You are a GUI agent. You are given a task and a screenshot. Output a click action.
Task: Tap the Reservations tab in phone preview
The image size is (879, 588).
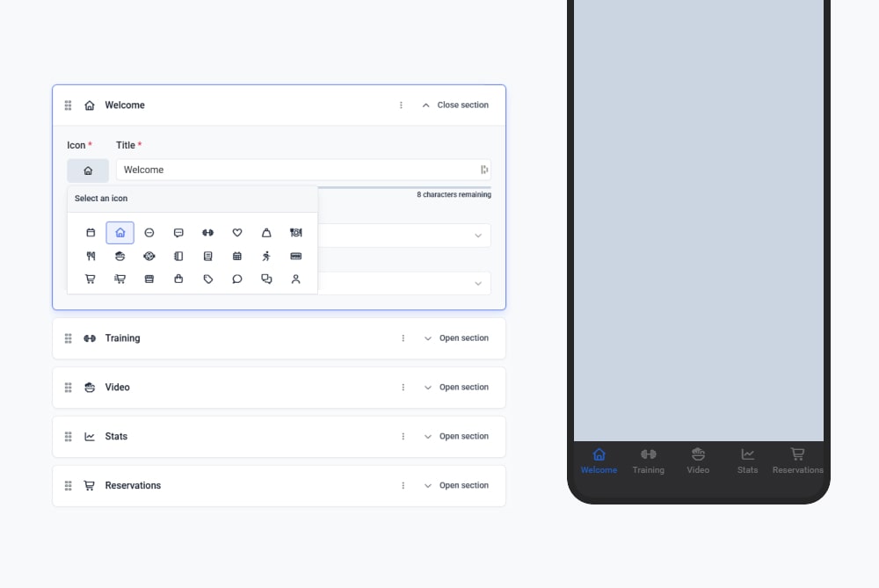(x=798, y=461)
